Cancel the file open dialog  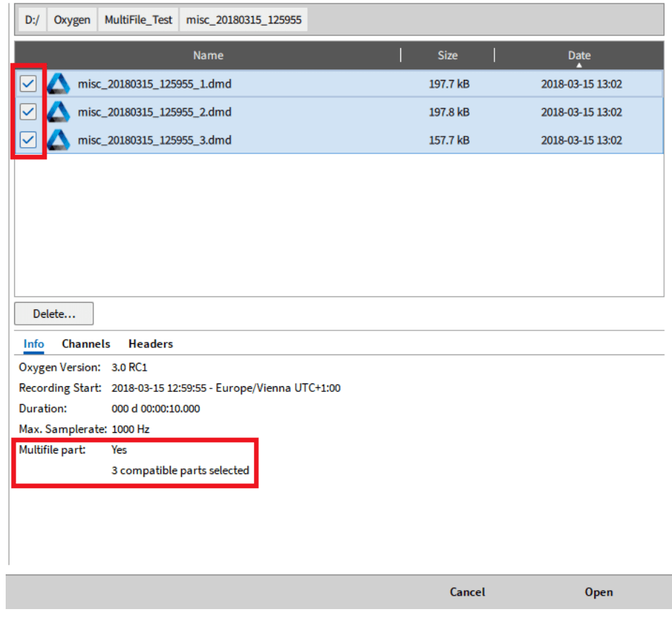[x=468, y=592]
